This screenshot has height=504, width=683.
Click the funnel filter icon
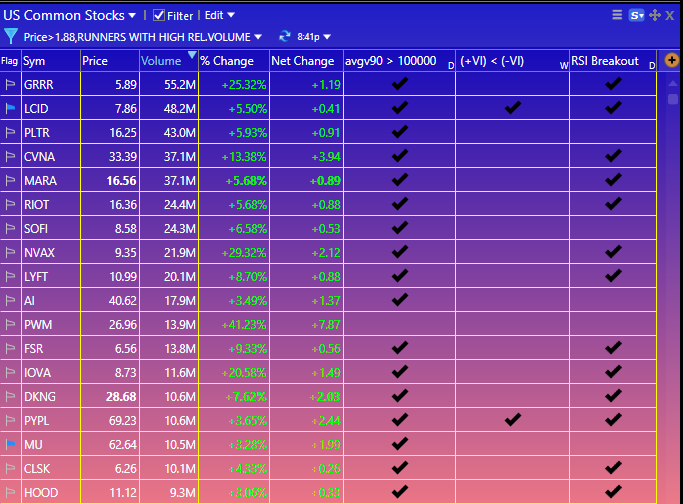click(11, 36)
